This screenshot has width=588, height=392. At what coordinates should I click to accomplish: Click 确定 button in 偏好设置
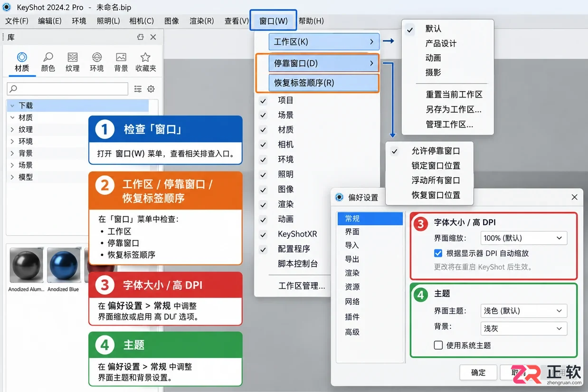click(478, 373)
